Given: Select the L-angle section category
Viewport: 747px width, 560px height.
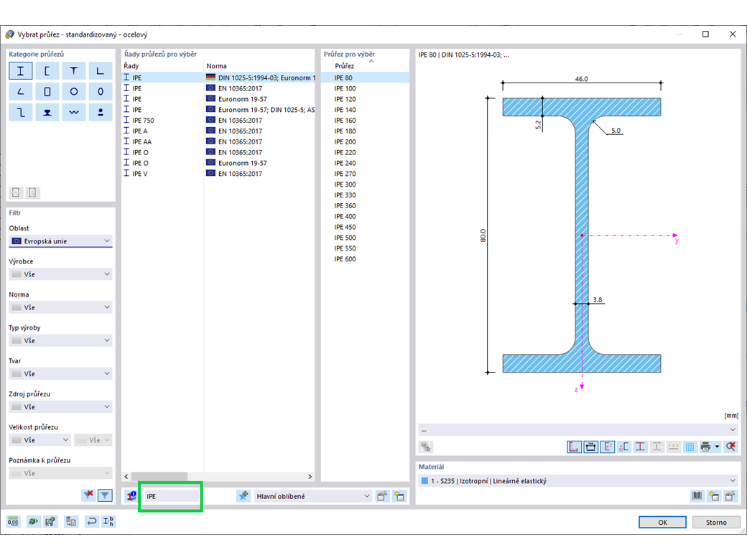Looking at the screenshot, I should click(x=100, y=71).
